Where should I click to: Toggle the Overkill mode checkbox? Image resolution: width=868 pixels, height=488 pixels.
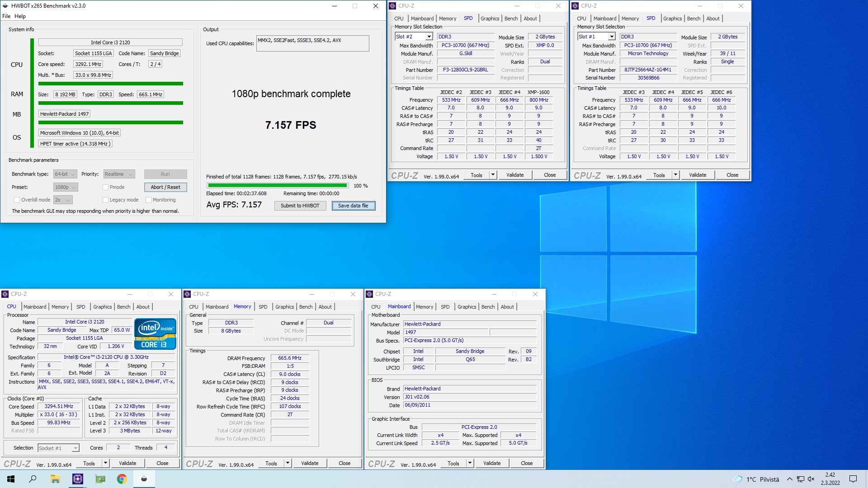[x=17, y=200]
